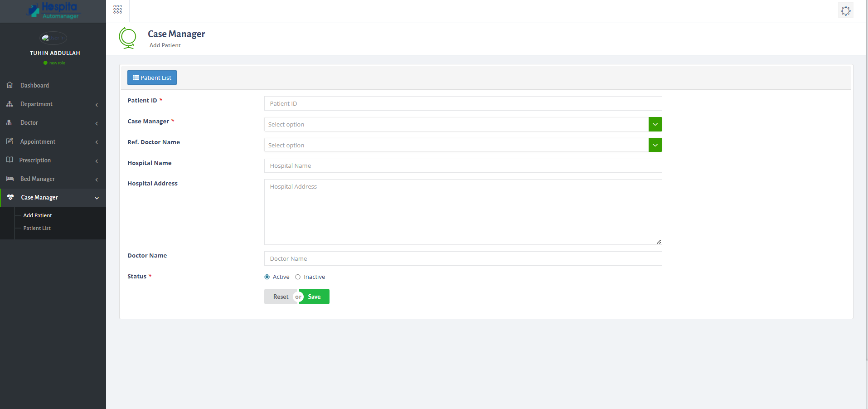Open Add Patient from the sidebar menu
This screenshot has height=409, width=868.
tap(37, 215)
